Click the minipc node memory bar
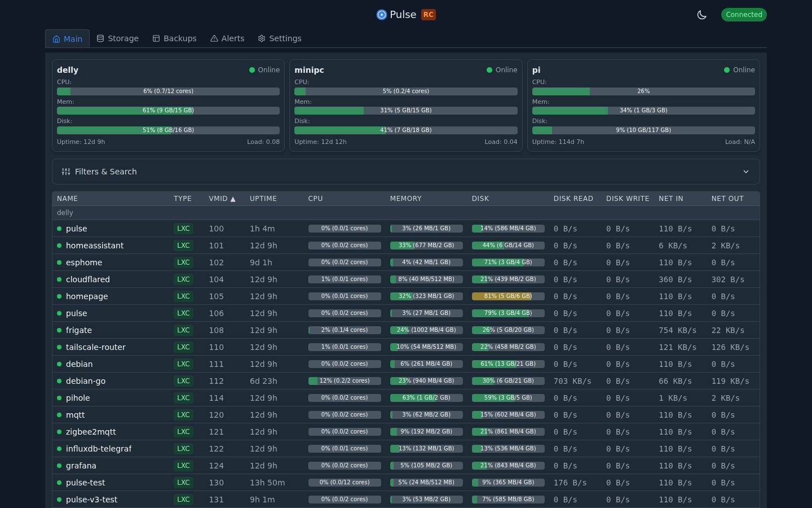This screenshot has height=508, width=812. [406, 111]
